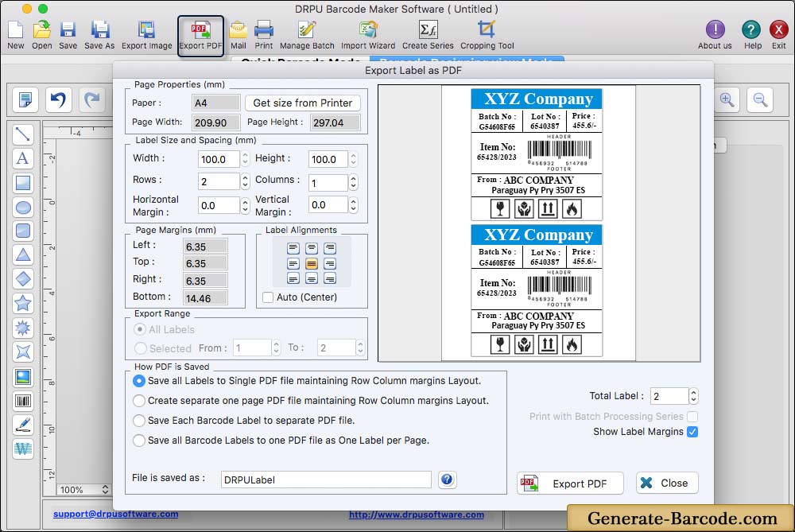Enable Auto (Center) checkbox
The height and width of the screenshot is (532, 795).
point(268,297)
